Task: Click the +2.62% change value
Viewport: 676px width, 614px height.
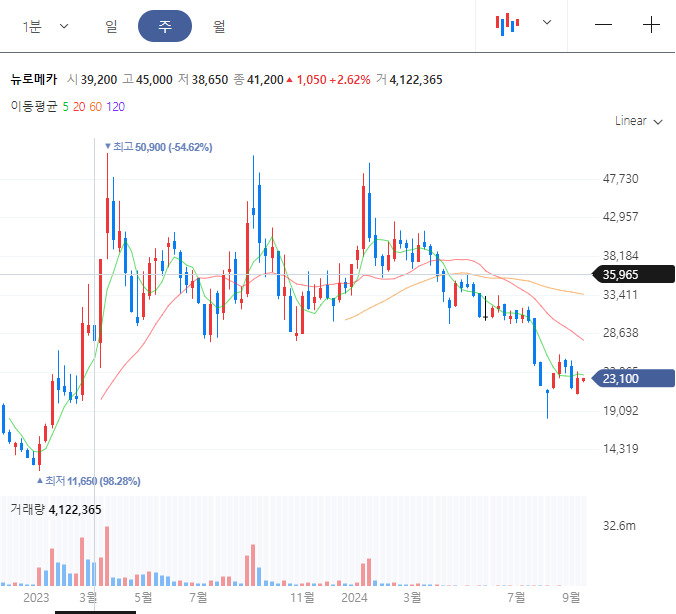Action: [350, 80]
